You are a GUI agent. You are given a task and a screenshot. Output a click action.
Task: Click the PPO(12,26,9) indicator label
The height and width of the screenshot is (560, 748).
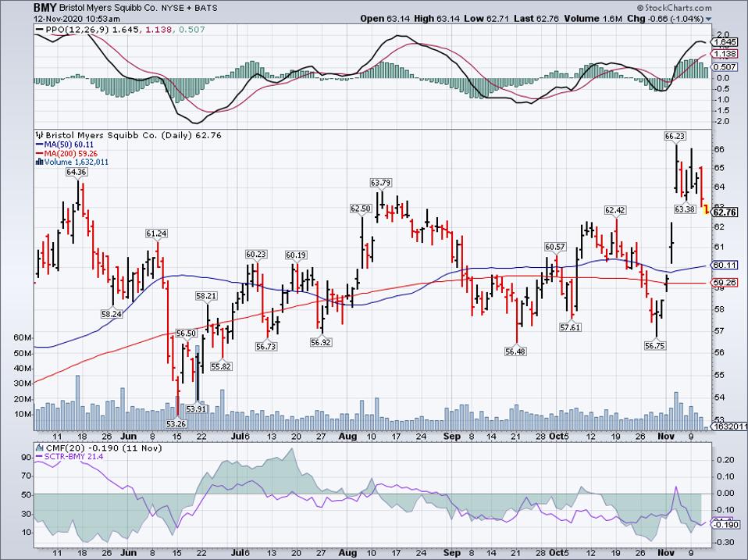click(77, 30)
